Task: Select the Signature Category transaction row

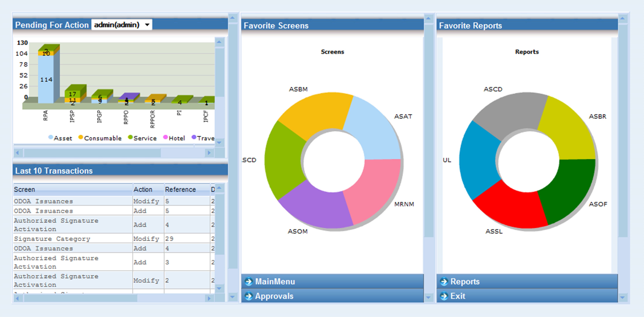Action: 114,239
